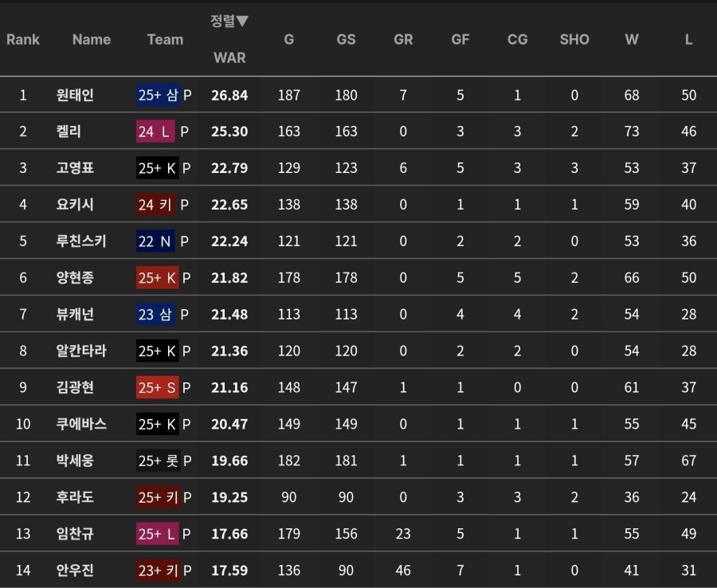Click 안우진's 23+ 키 team badge
The height and width of the screenshot is (588, 717).
click(x=158, y=570)
